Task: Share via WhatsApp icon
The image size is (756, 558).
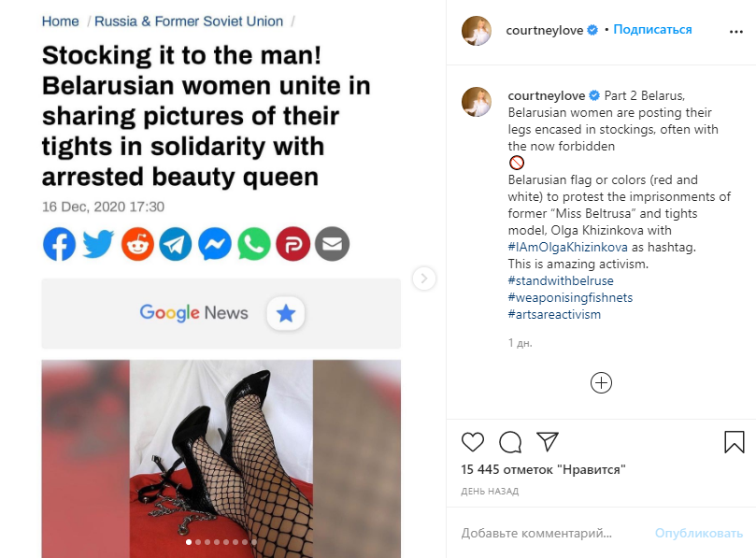Action: pos(254,244)
